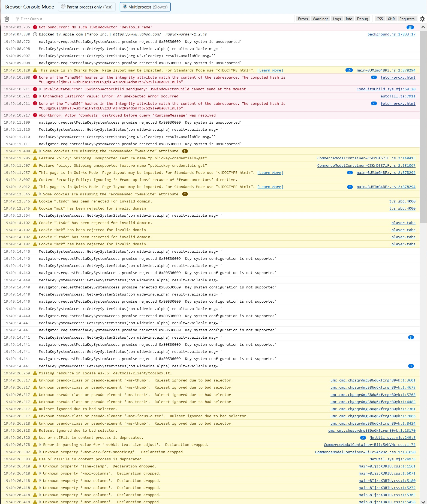Click warning icon on Feature Policy row 2:140413
The image size is (427, 504).
35,158
